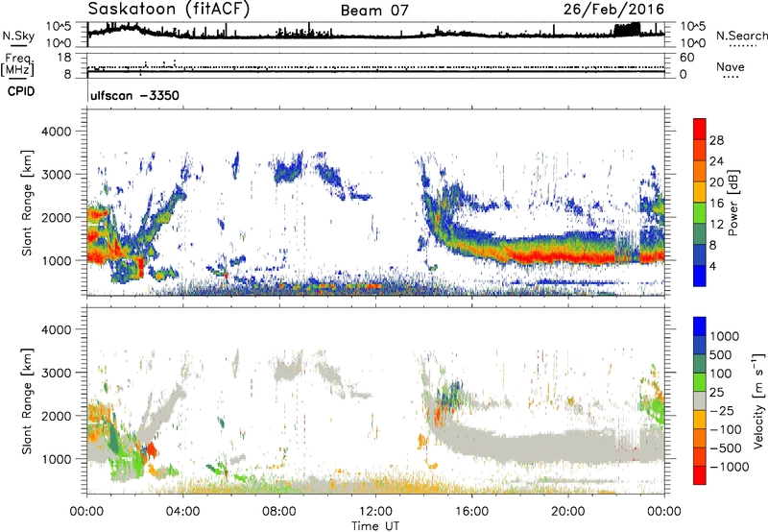Click the right "10^0" noise tick
The height and width of the screenshot is (532, 768).
[693, 43]
